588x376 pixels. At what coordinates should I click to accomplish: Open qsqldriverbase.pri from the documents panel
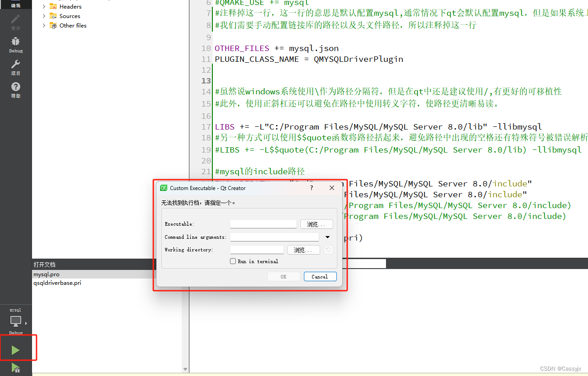[x=57, y=283]
